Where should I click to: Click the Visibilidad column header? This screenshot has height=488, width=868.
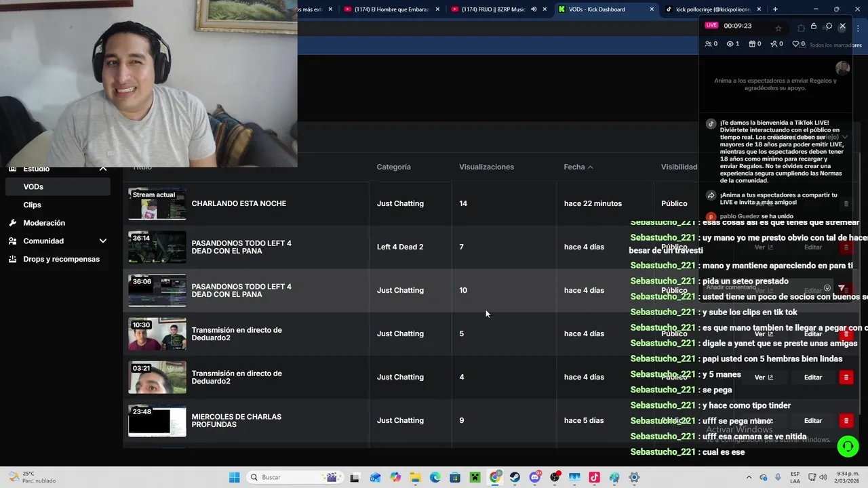tap(679, 167)
